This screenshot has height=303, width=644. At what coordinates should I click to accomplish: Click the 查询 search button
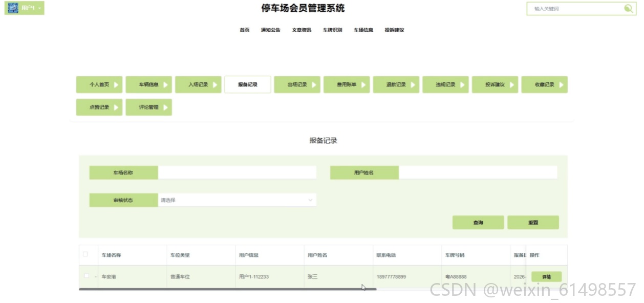[478, 223]
